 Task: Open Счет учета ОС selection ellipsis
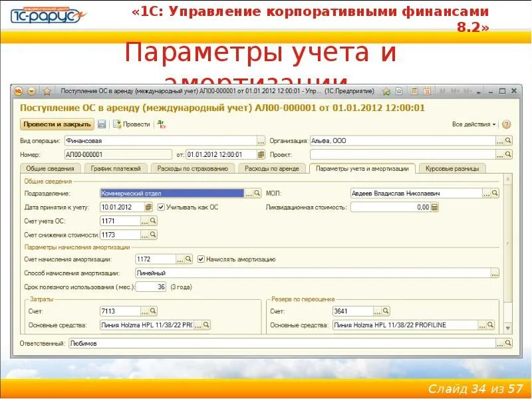tap(145, 221)
